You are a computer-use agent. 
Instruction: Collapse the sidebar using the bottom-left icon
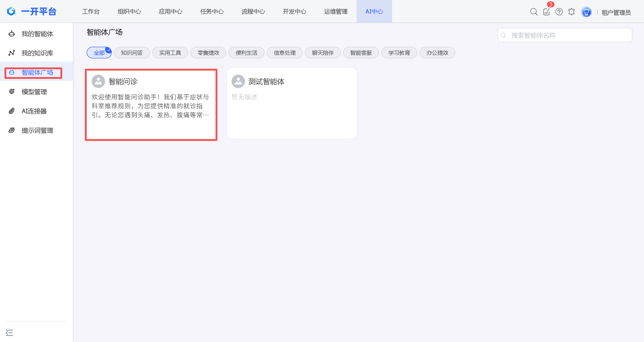9,333
